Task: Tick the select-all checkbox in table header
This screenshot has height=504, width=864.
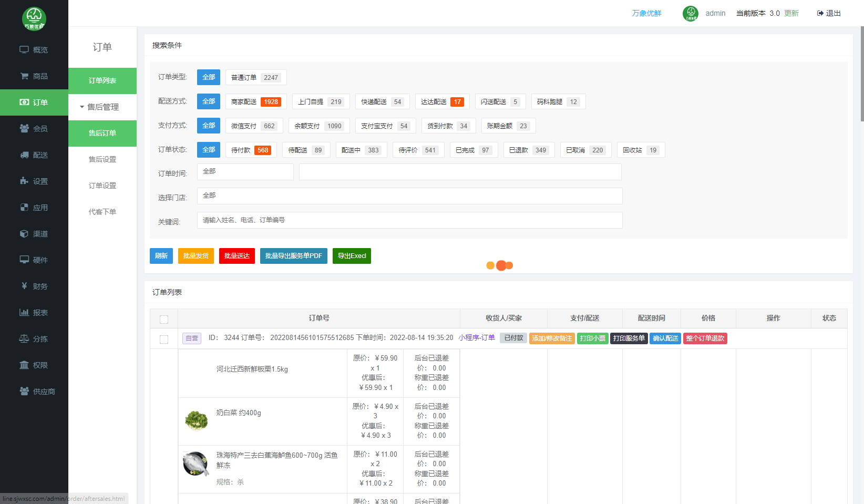Action: click(164, 320)
